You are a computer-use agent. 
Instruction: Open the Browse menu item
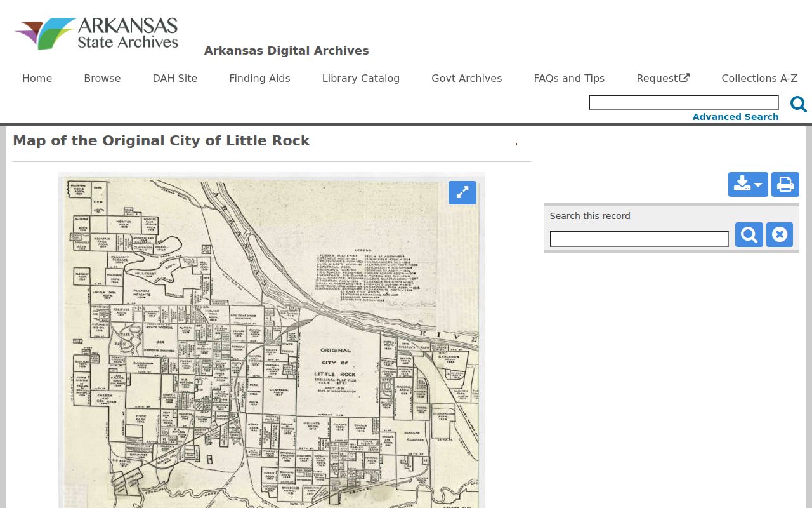coord(102,79)
